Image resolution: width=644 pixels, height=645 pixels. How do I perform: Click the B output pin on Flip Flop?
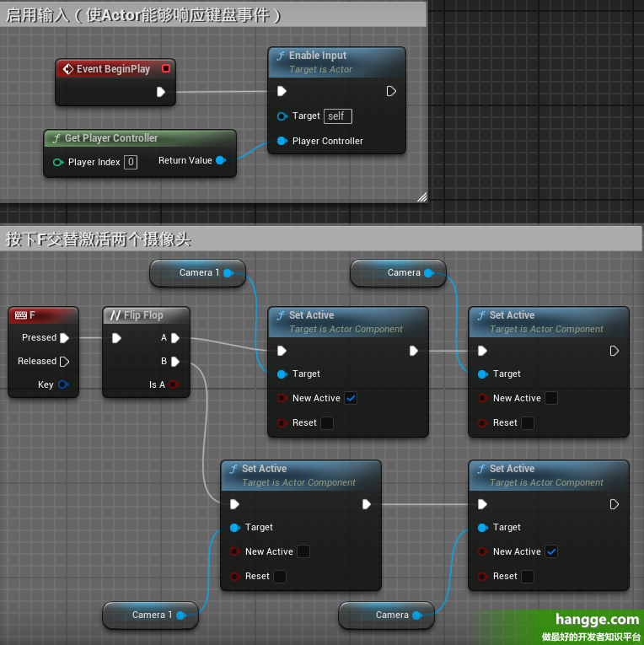[x=175, y=362]
